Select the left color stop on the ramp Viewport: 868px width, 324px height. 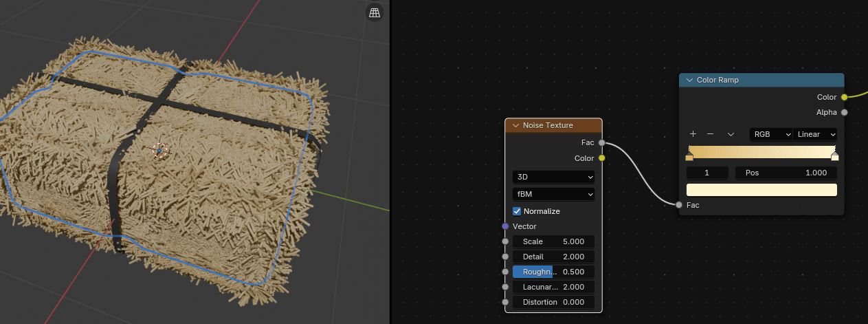[x=689, y=157]
